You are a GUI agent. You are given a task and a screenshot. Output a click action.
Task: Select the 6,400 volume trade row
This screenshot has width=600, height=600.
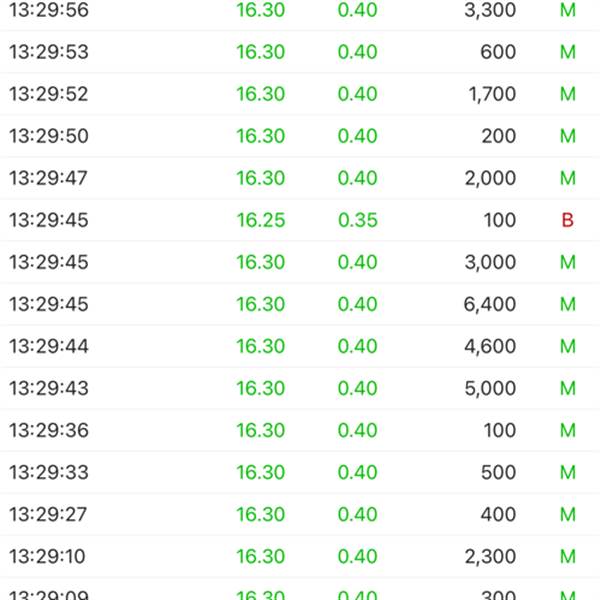point(300,304)
